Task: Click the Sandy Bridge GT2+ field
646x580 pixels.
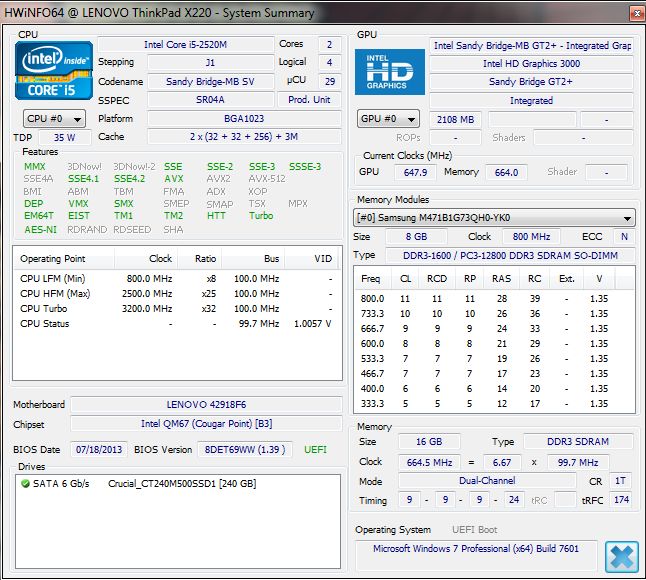Action: pyautogui.click(x=531, y=82)
